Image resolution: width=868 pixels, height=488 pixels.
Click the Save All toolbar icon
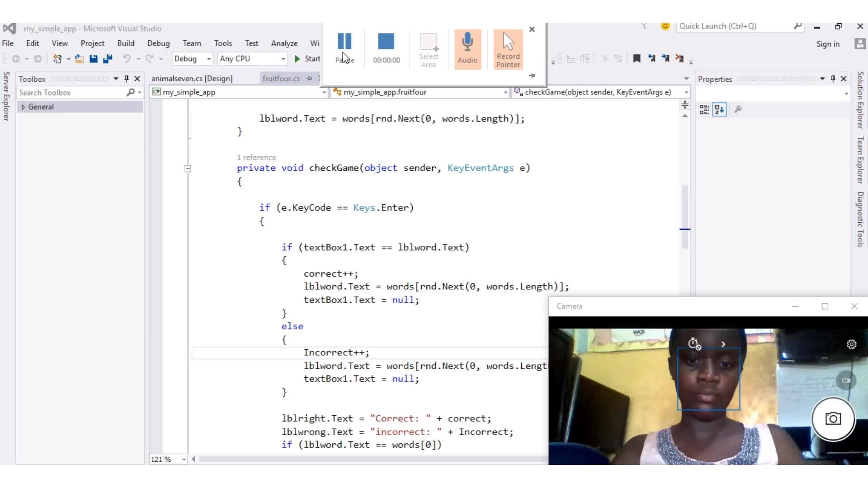108,59
